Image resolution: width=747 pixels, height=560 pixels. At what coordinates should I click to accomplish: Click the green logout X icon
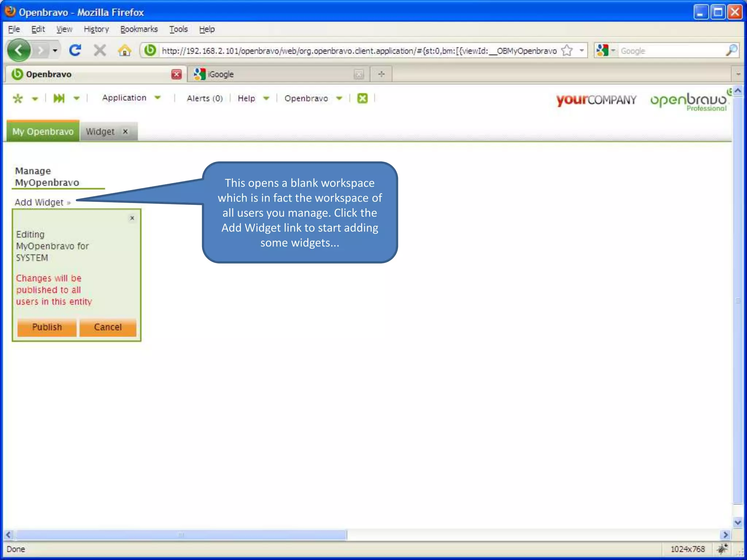point(362,98)
